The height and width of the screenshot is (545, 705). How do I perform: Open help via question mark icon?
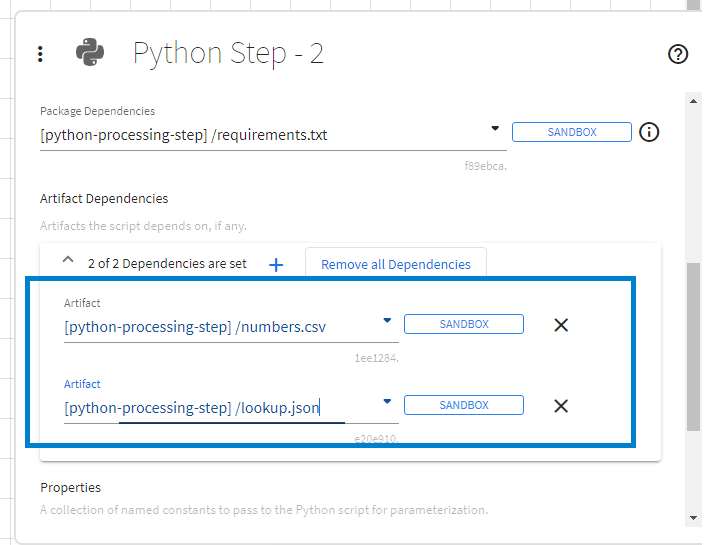[x=678, y=54]
